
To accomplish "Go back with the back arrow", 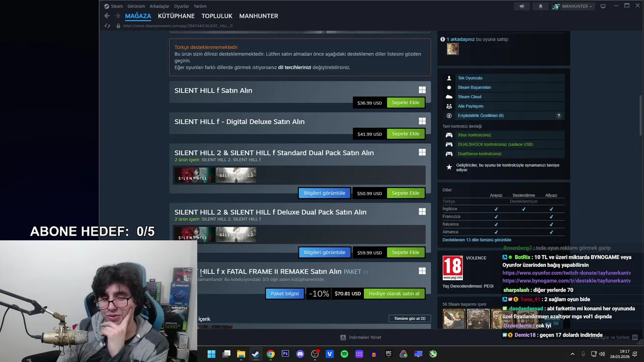I will point(107,16).
